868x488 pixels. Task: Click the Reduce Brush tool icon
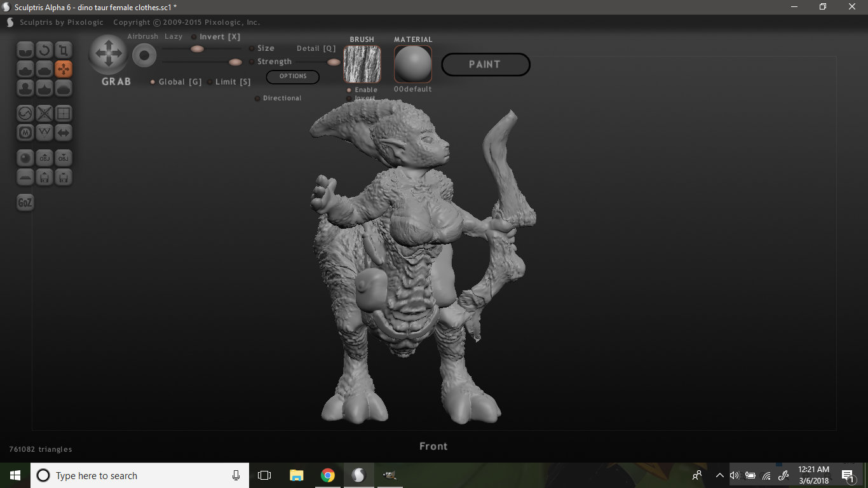(25, 114)
